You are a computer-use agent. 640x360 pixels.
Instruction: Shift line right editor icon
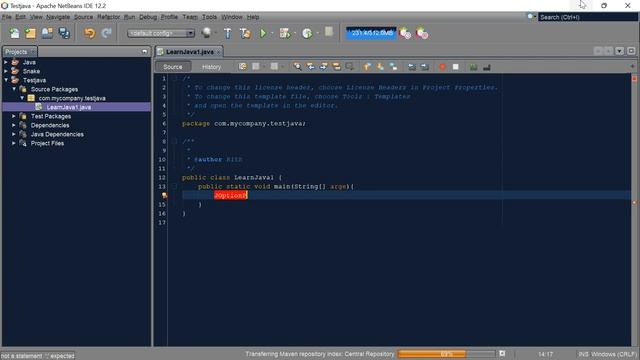(424, 67)
